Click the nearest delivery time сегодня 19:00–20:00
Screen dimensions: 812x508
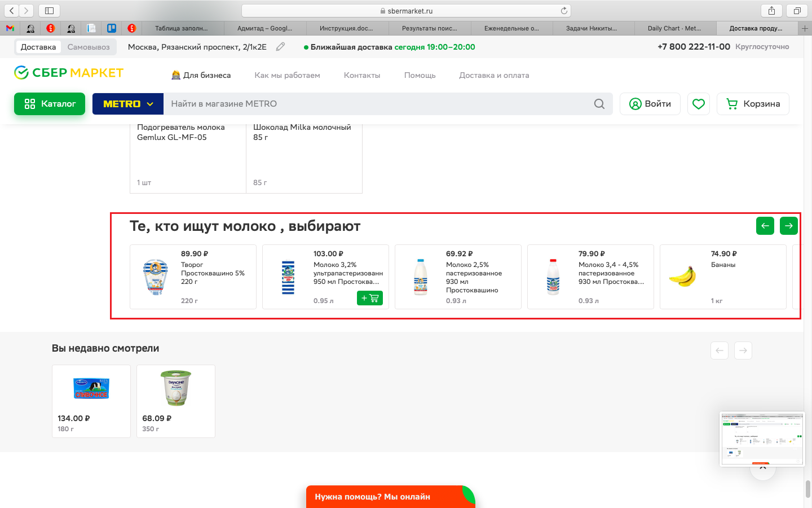tap(435, 47)
